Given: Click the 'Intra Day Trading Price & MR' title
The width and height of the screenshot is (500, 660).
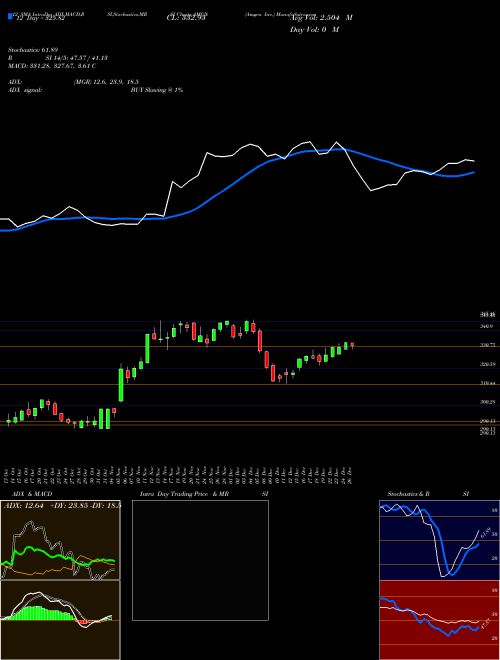Looking at the screenshot, I should pyautogui.click(x=184, y=494).
